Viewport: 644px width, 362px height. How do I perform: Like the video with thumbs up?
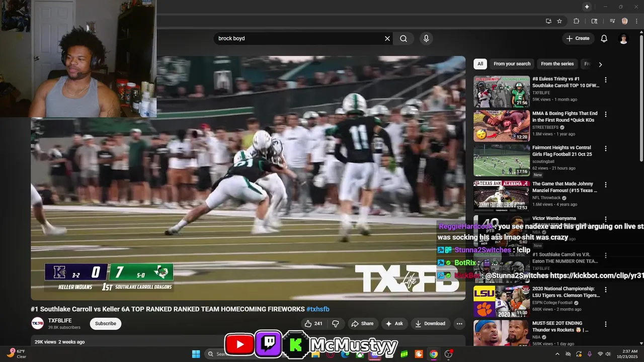pyautogui.click(x=314, y=324)
